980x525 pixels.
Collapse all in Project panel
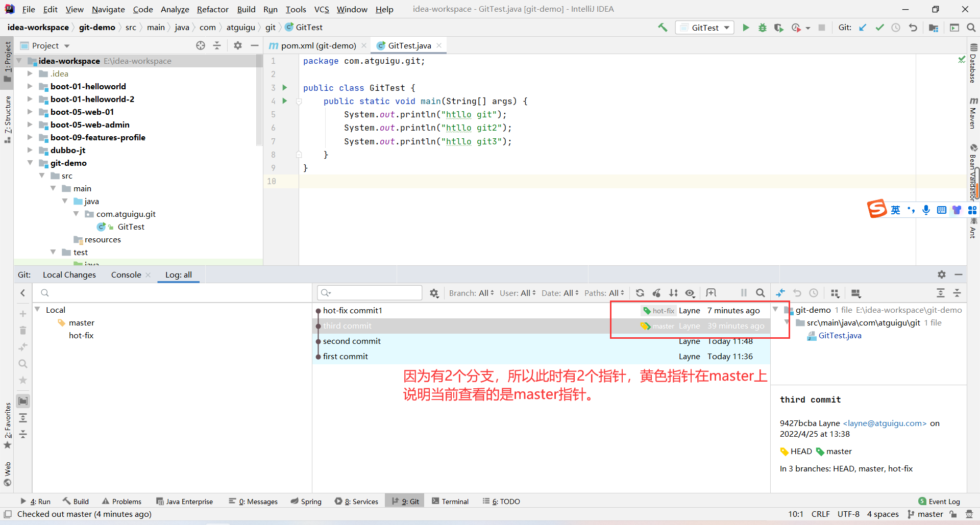217,45
